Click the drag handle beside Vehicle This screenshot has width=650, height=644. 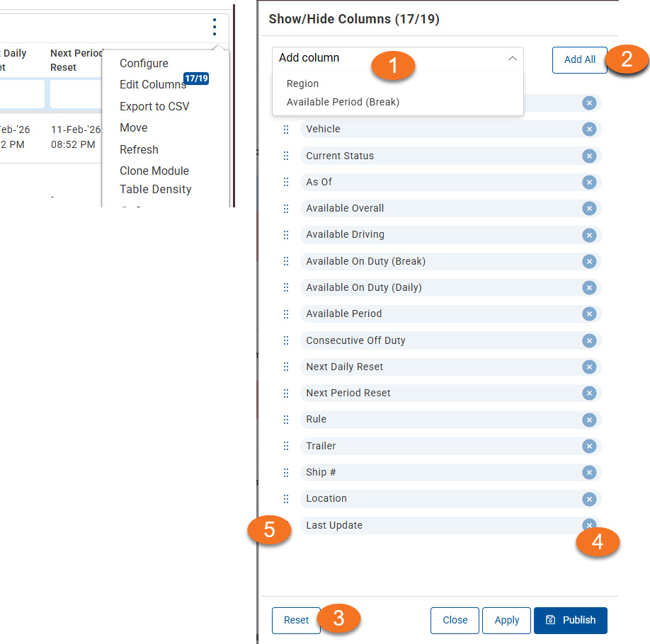(286, 130)
